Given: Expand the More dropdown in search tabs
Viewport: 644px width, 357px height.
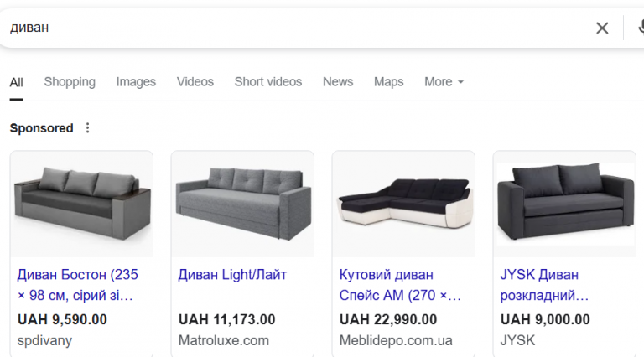Looking at the screenshot, I should click(x=444, y=81).
